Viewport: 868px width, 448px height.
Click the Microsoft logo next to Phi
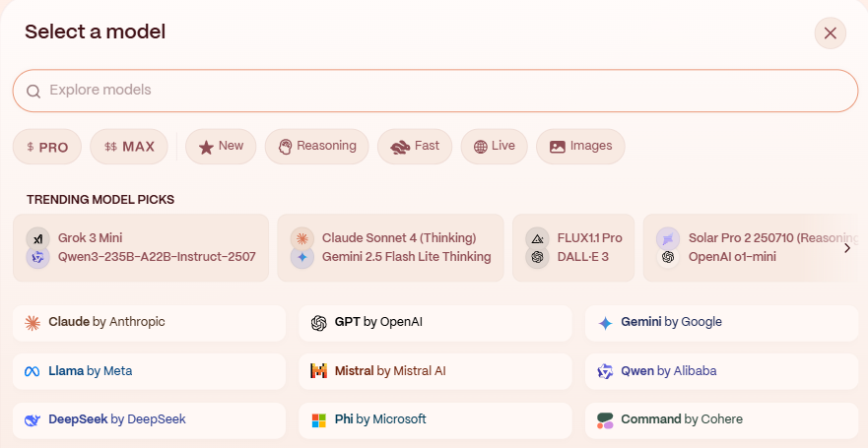pyautogui.click(x=319, y=420)
